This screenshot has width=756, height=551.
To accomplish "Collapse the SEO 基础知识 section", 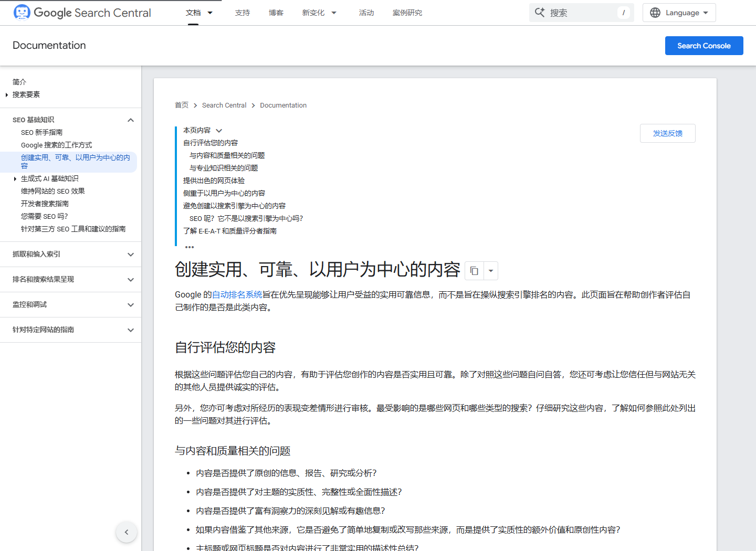I will (x=131, y=120).
